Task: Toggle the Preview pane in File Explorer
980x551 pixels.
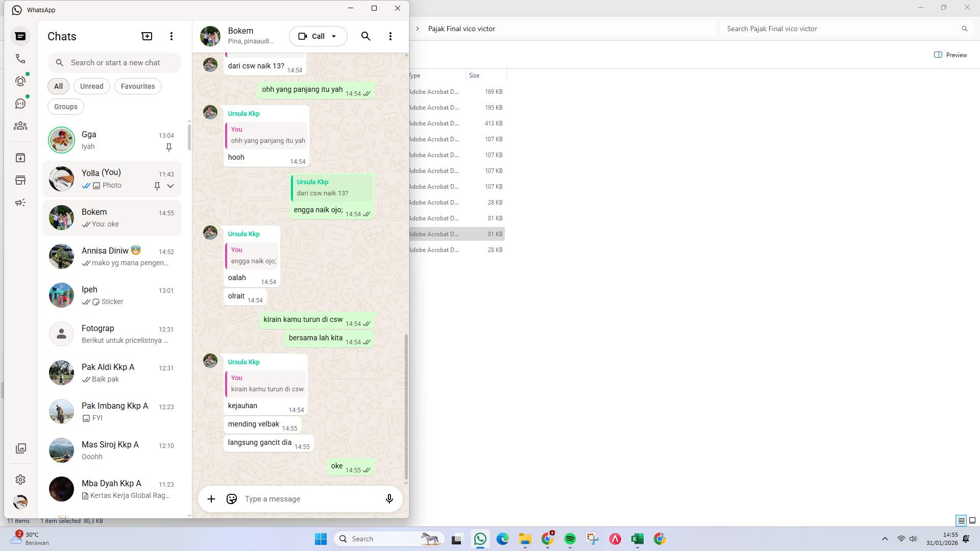Action: pyautogui.click(x=950, y=55)
